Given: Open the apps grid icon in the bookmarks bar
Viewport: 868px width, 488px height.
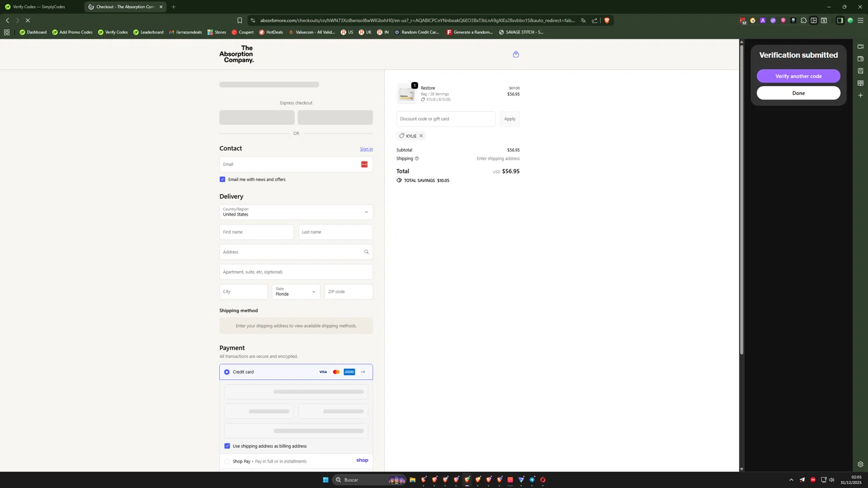Looking at the screenshot, I should pos(7,32).
